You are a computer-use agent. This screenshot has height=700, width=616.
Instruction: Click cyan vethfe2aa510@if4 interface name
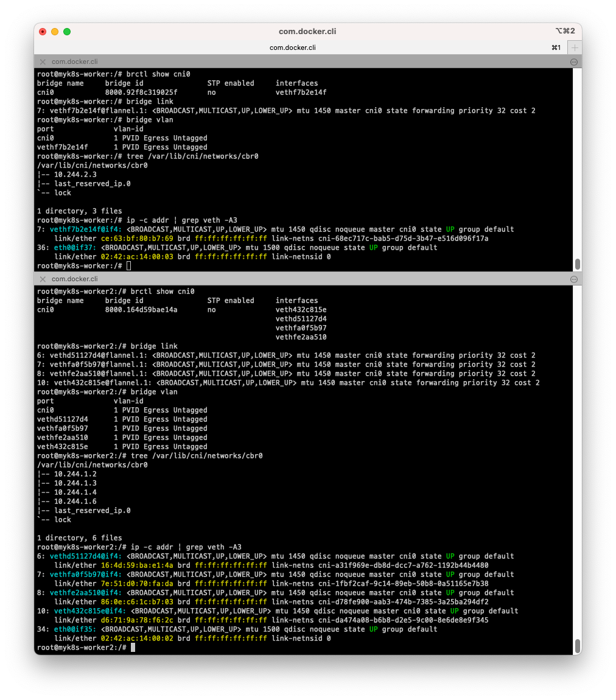click(86, 593)
